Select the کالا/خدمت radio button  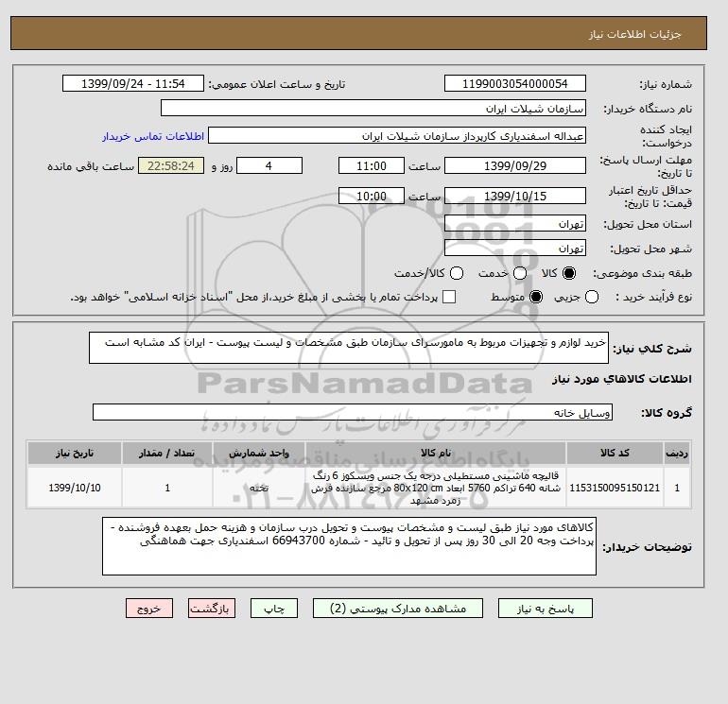(457, 273)
